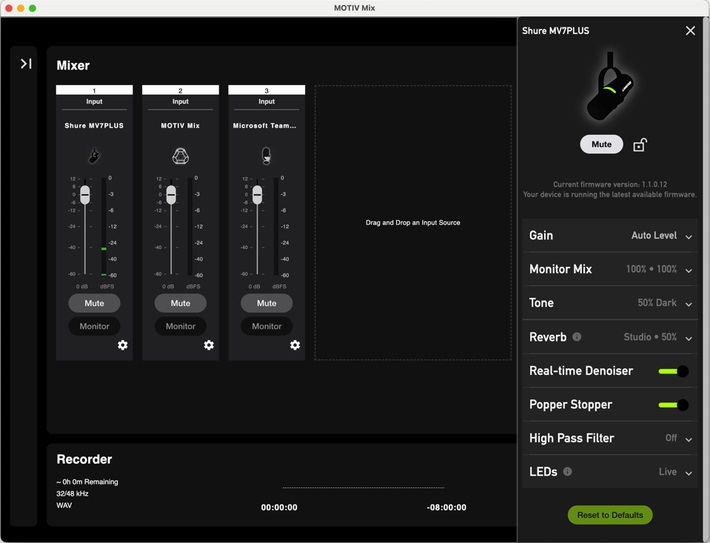Click the Shure MV7PLUS panel title
710x543 pixels.
pos(556,31)
